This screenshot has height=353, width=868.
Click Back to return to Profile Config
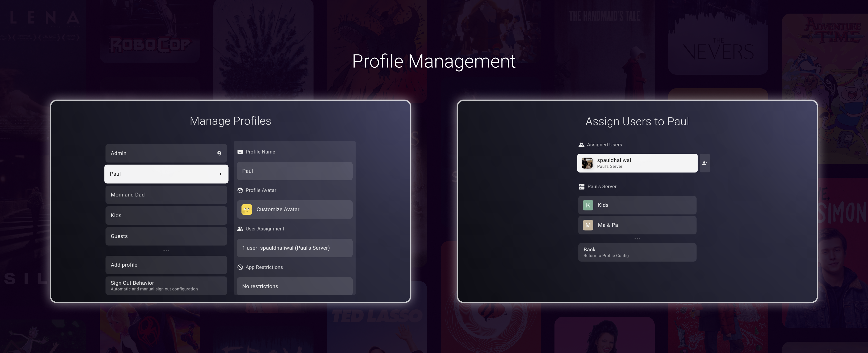(637, 252)
